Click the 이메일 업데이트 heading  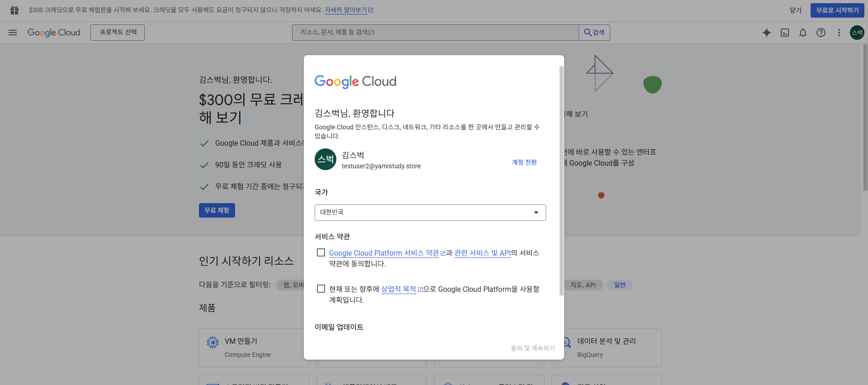pyautogui.click(x=339, y=327)
